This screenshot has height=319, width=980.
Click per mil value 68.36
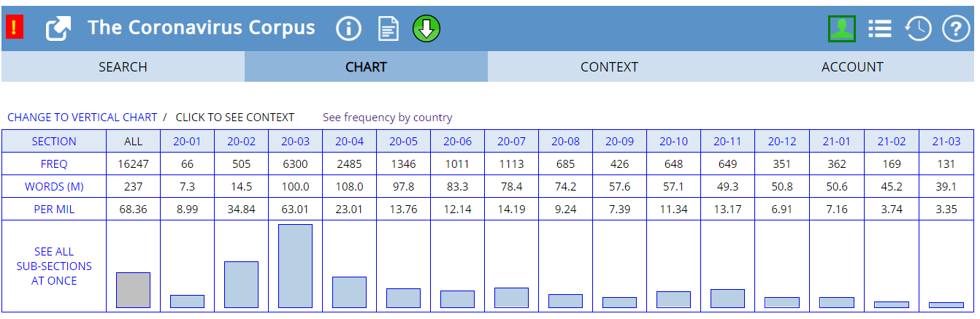pos(133,209)
